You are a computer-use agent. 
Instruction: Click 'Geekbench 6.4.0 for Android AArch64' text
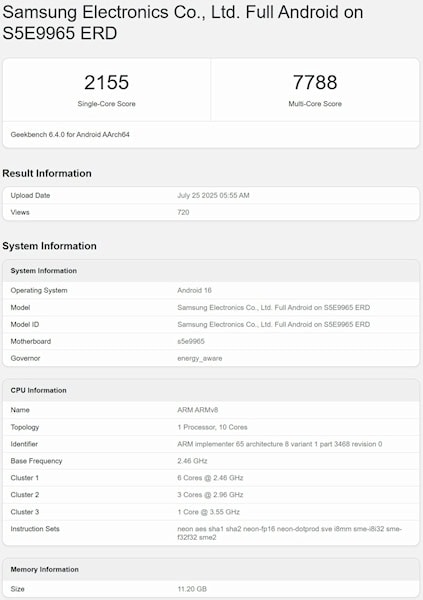click(x=70, y=135)
